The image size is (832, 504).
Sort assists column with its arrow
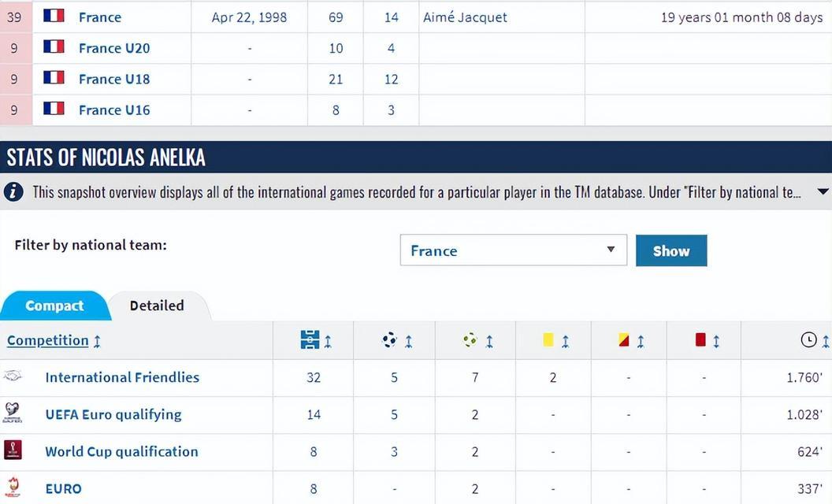tap(489, 341)
